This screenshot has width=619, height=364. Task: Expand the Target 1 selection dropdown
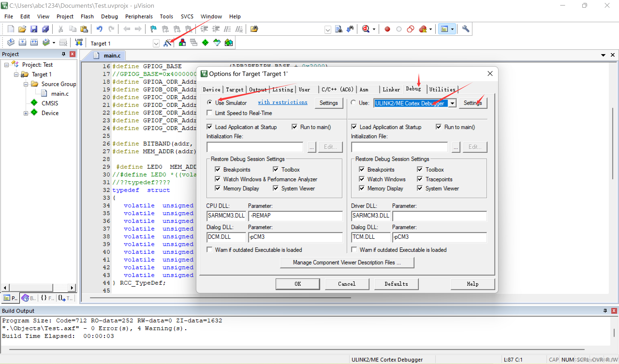(156, 44)
